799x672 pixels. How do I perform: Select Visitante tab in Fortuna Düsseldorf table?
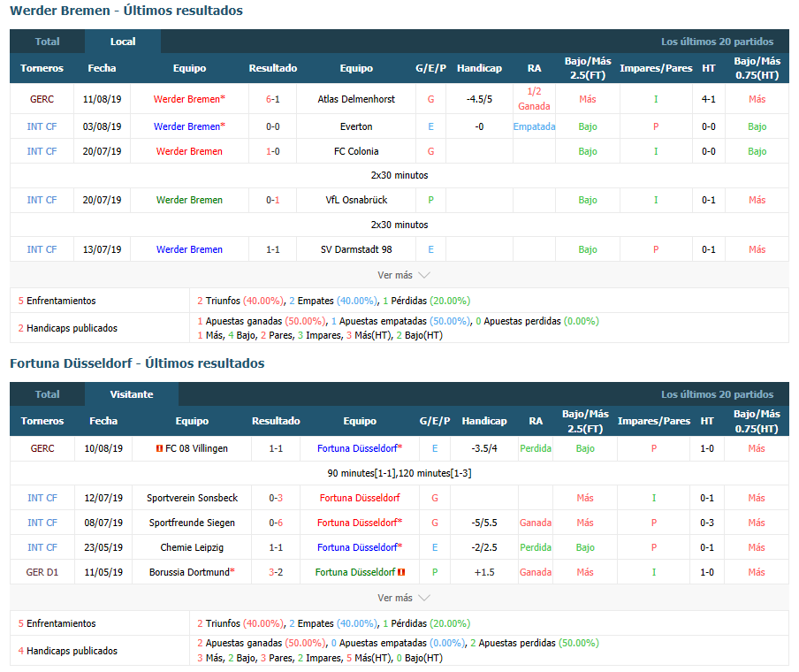[x=132, y=394]
